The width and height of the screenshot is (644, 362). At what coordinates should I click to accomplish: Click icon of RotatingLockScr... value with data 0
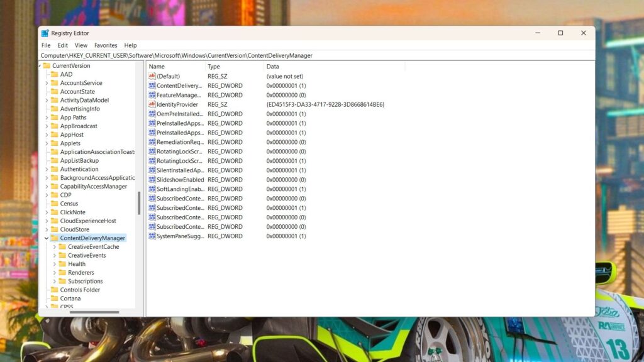coord(152,151)
